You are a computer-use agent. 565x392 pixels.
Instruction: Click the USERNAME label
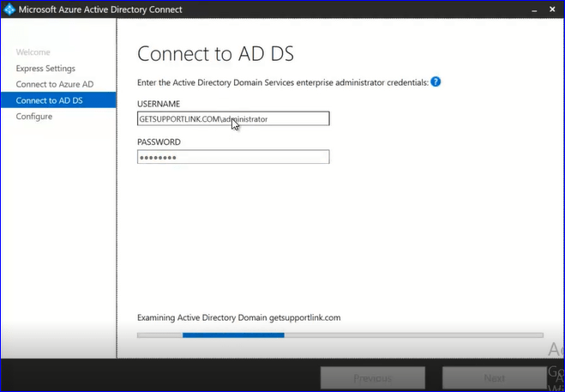pos(159,104)
